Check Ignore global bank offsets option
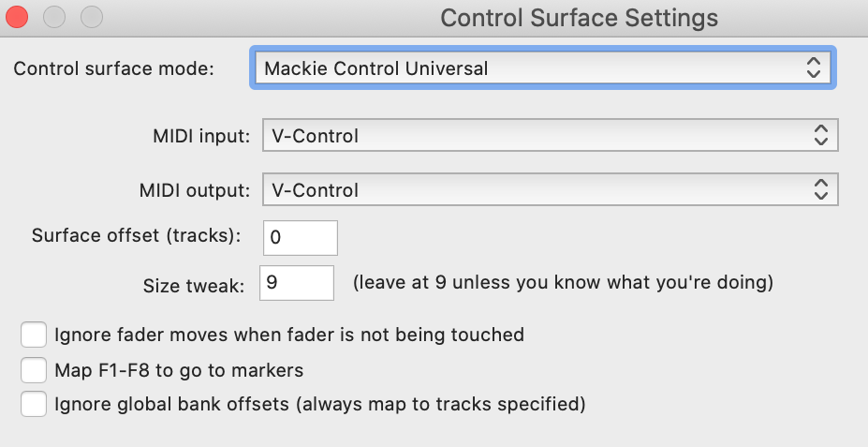The width and height of the screenshot is (868, 447). pyautogui.click(x=34, y=404)
